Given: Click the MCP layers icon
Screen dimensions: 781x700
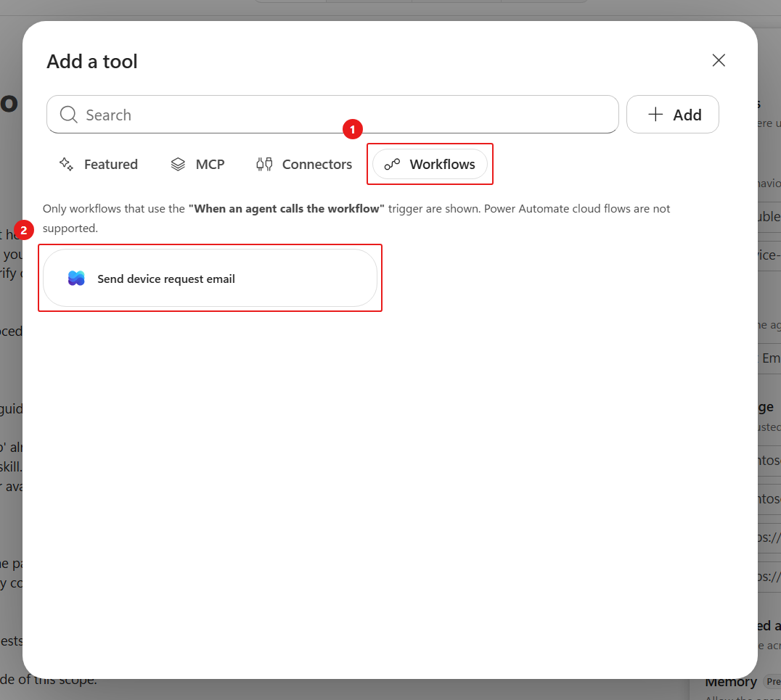Looking at the screenshot, I should [x=178, y=164].
